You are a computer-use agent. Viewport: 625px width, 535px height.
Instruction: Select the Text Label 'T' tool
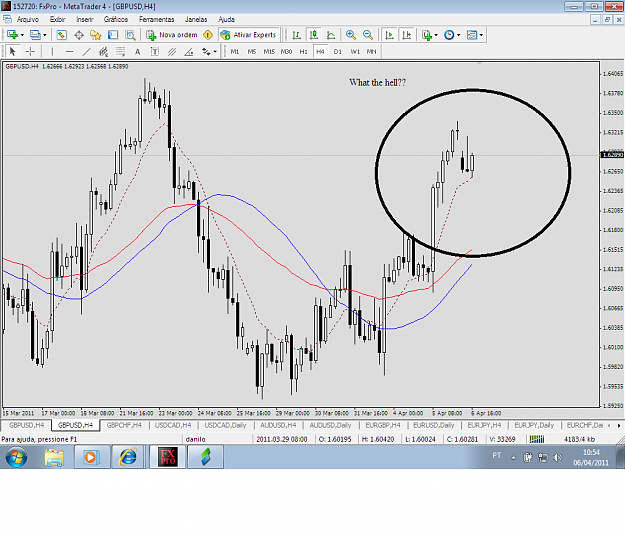pos(155,51)
